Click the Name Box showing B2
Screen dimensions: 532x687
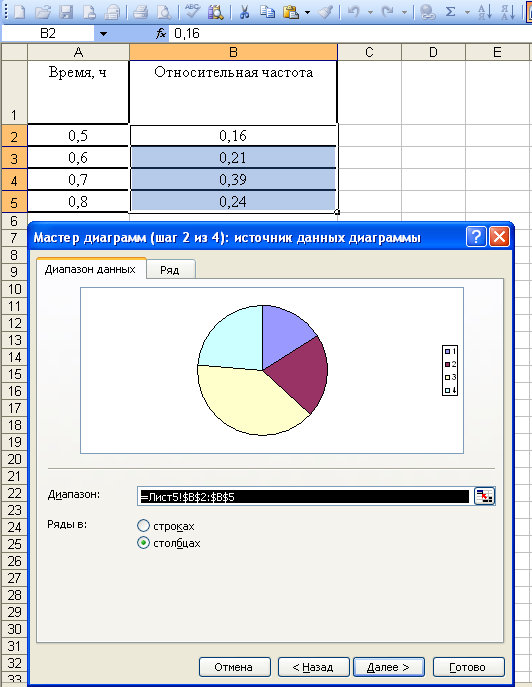[48, 33]
